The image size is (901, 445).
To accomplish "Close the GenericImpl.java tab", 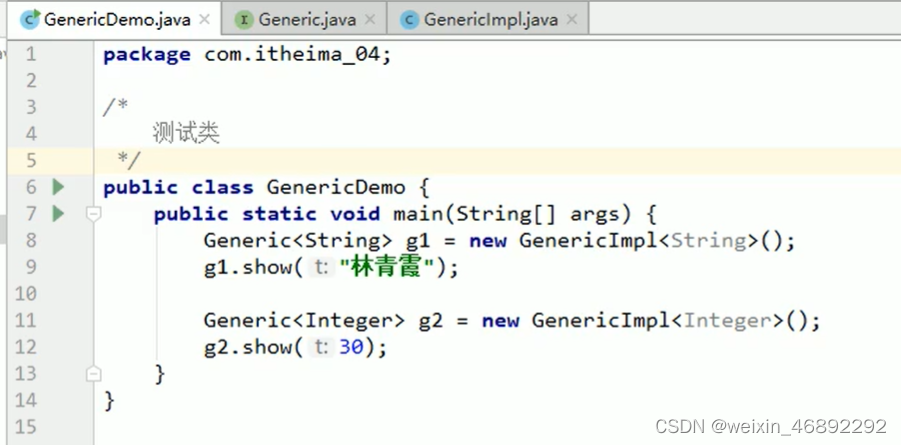I will pyautogui.click(x=571, y=20).
